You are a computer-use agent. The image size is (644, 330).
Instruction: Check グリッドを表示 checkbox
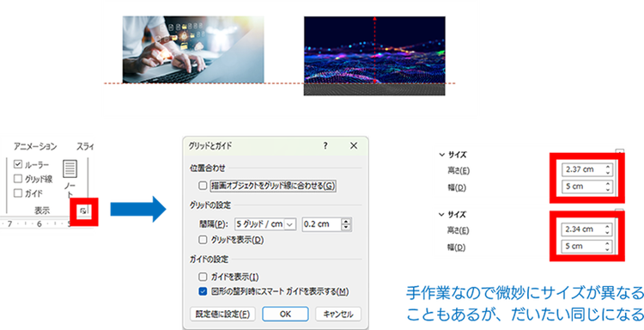203,240
